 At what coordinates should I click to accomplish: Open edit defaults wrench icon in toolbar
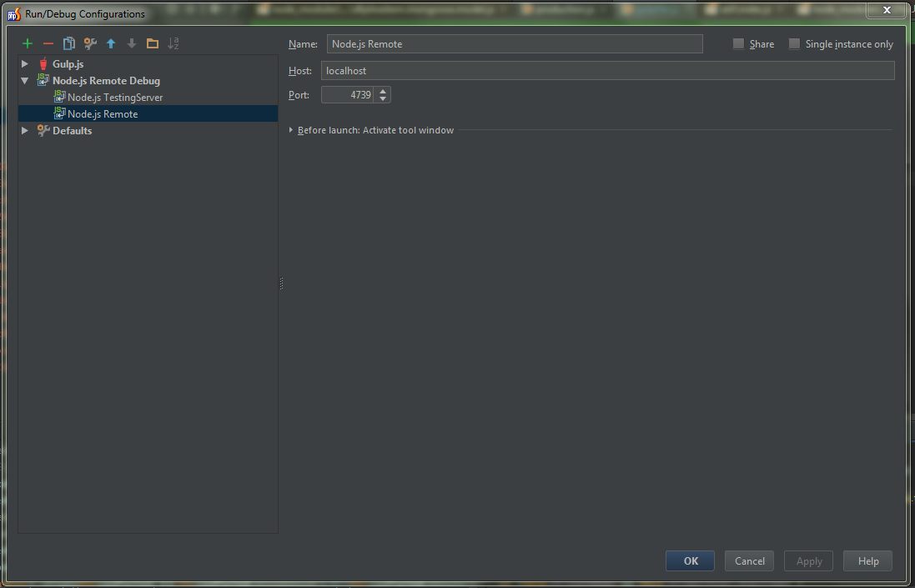coord(90,43)
